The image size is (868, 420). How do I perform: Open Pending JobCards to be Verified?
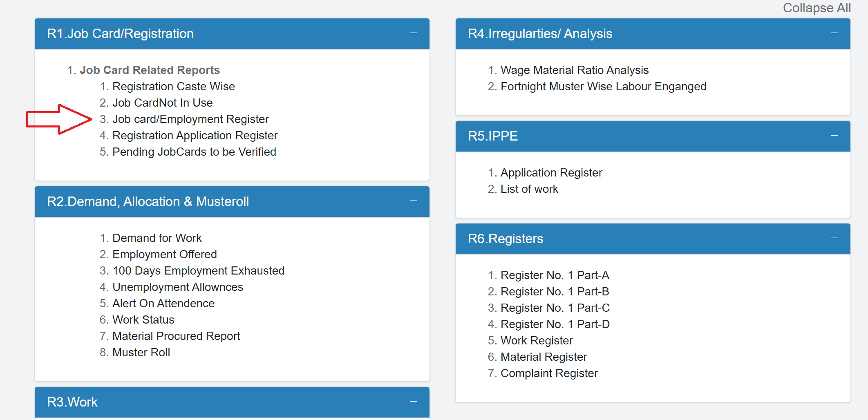tap(194, 152)
